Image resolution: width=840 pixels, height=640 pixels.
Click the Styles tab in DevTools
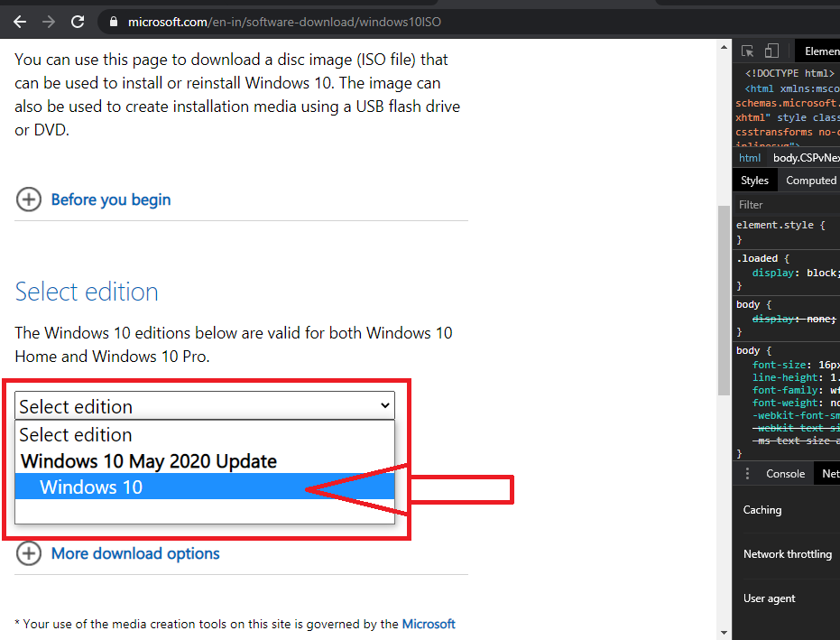[754, 180]
